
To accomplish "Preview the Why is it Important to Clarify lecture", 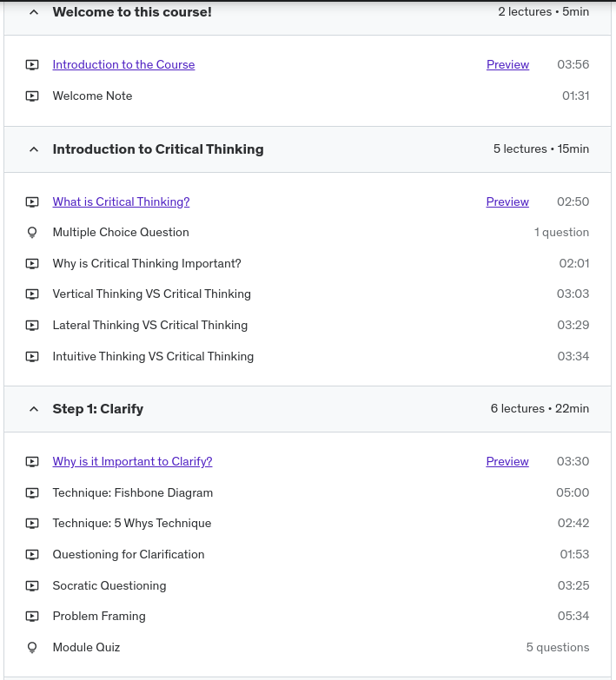I will click(507, 462).
